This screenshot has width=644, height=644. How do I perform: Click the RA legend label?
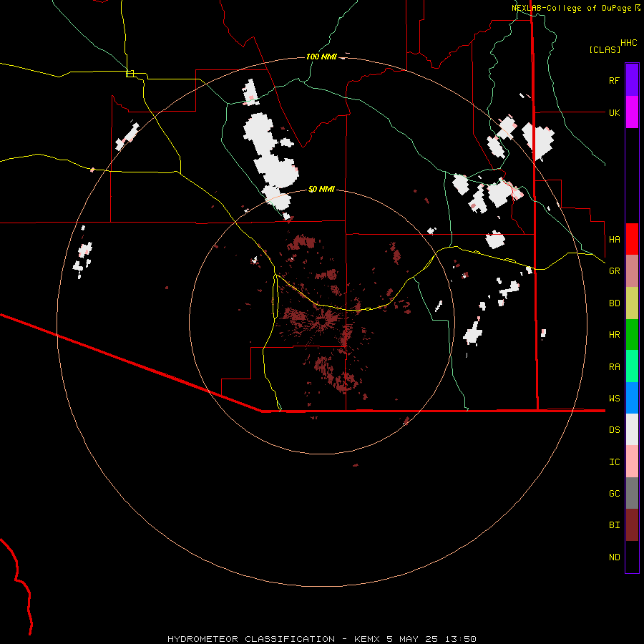click(x=614, y=367)
